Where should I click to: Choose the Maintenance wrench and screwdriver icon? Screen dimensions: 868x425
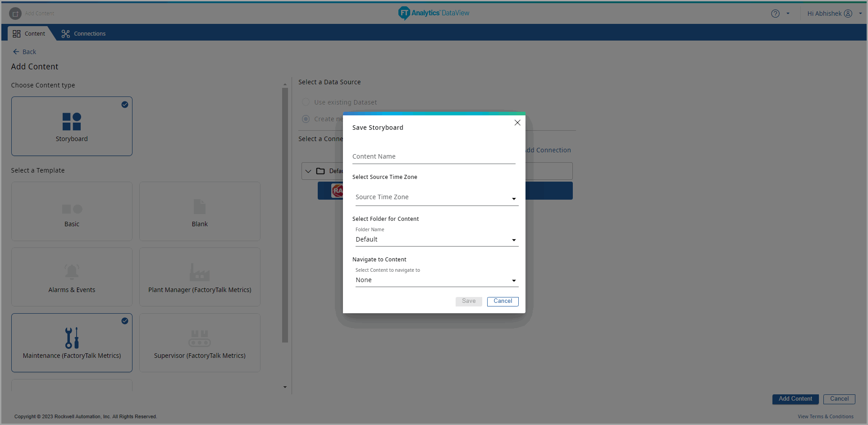[x=72, y=338]
